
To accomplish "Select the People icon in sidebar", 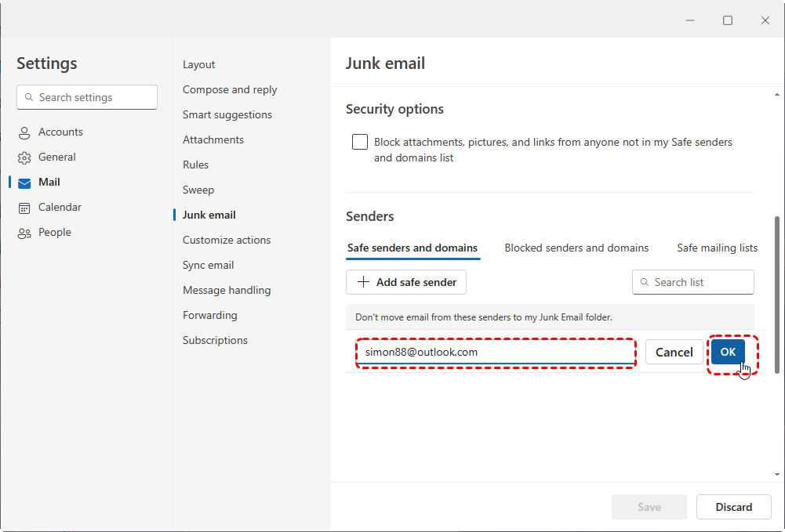I will pos(24,232).
